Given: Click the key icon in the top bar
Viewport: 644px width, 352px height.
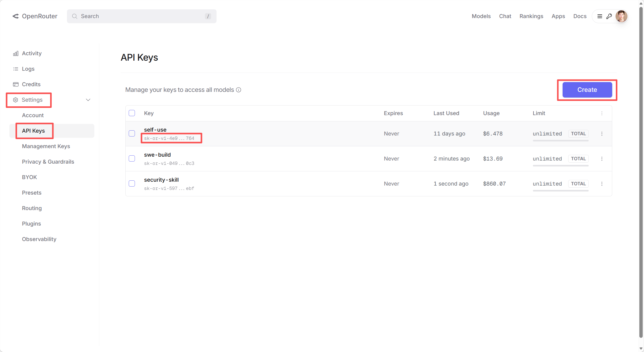Looking at the screenshot, I should pos(609,16).
